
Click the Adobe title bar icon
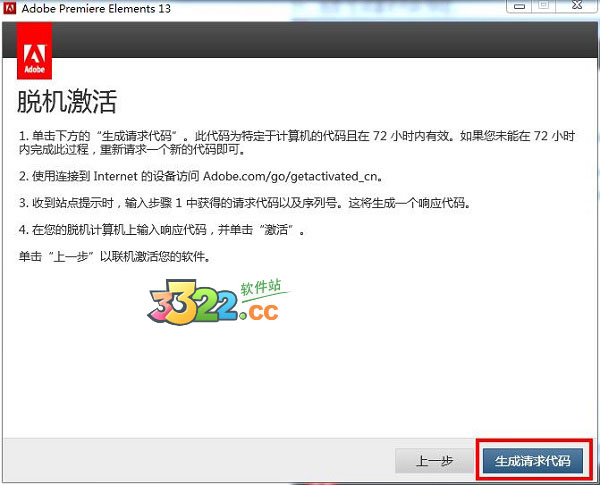click(x=10, y=8)
